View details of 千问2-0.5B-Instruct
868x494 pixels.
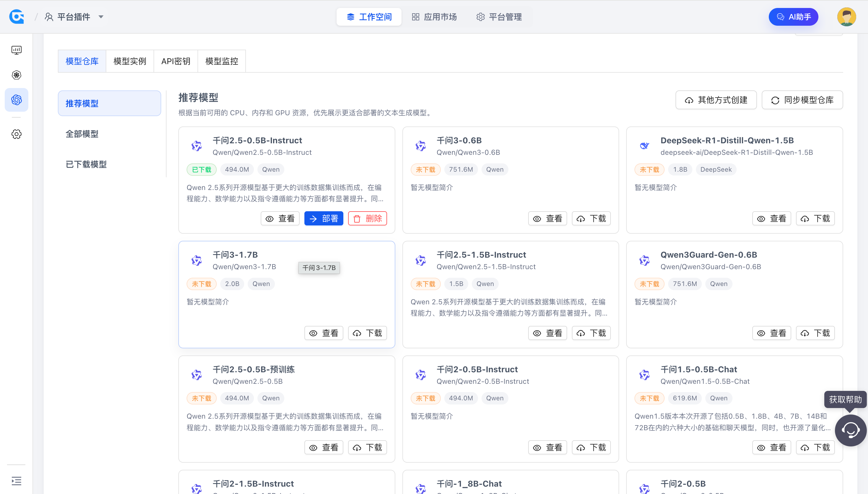click(547, 447)
